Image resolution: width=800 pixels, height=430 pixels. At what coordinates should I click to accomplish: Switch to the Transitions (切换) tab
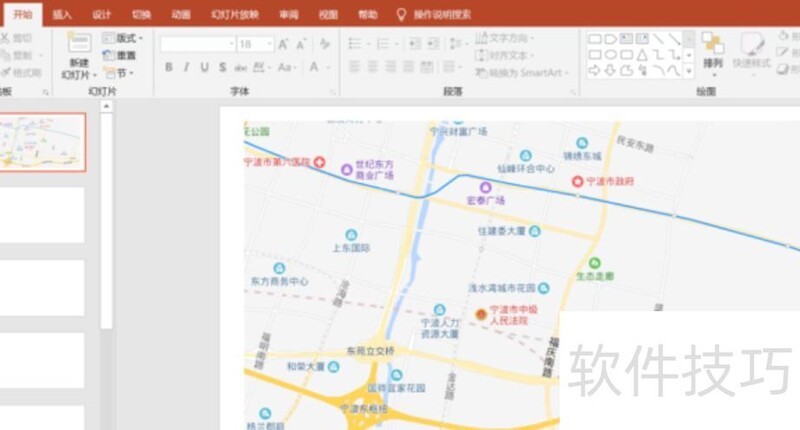[141, 14]
